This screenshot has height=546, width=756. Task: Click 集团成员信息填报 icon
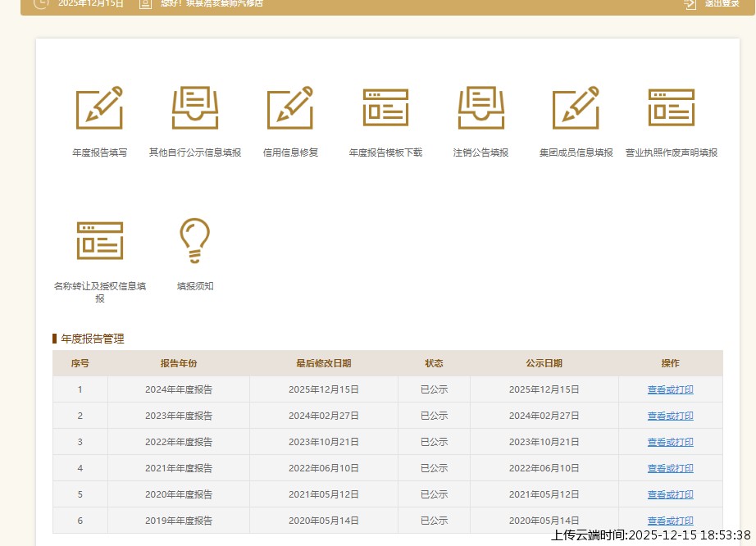pos(576,107)
